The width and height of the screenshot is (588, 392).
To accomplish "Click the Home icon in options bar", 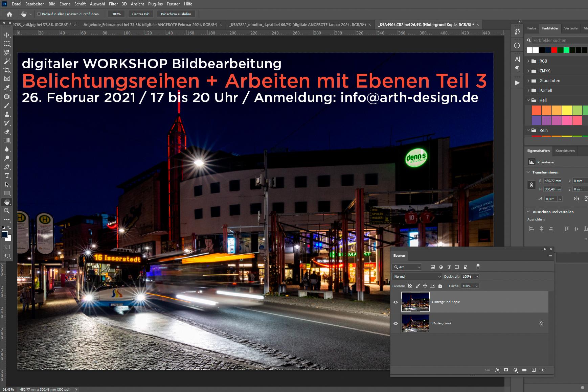I will point(9,14).
